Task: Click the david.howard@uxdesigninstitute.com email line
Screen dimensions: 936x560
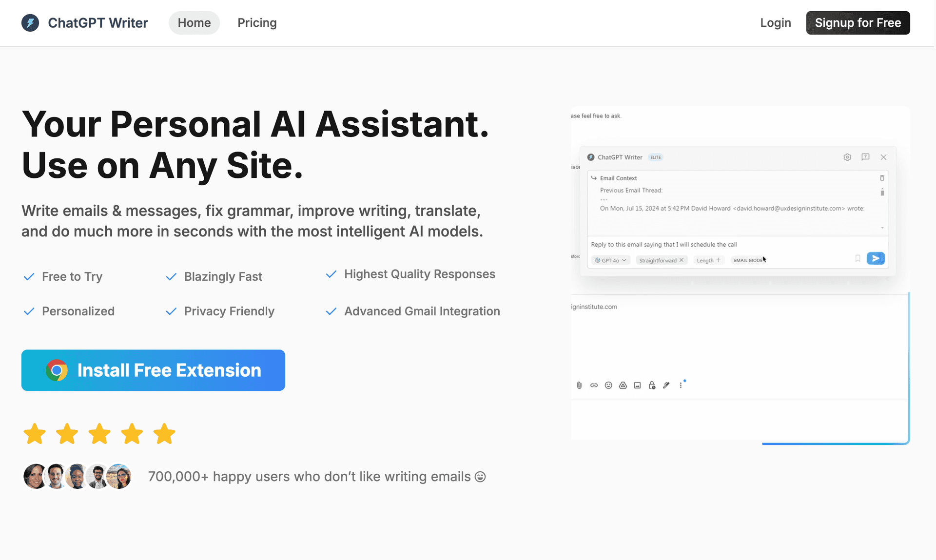Action: coord(732,209)
